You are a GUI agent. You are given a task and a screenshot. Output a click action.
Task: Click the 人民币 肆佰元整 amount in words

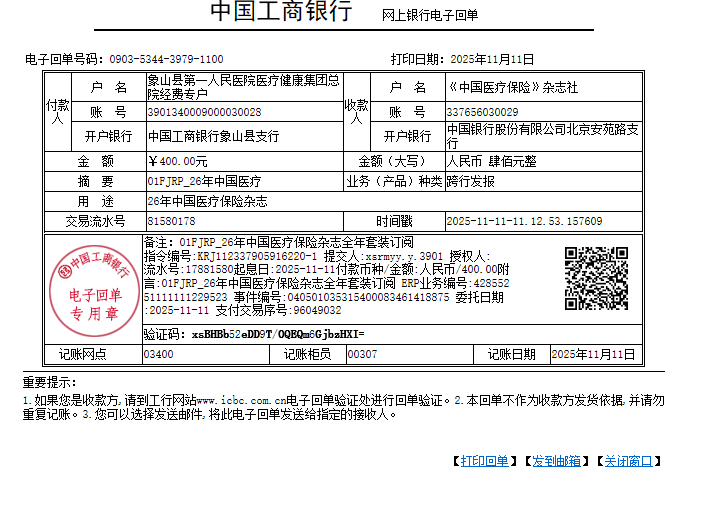click(491, 161)
